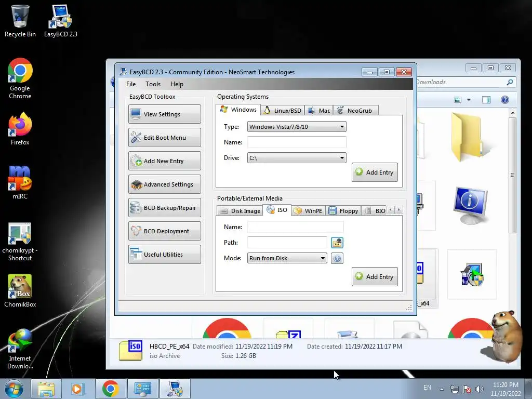Select Google Chrome desktop icon
Image resolution: width=532 pixels, height=399 pixels.
pyautogui.click(x=20, y=79)
